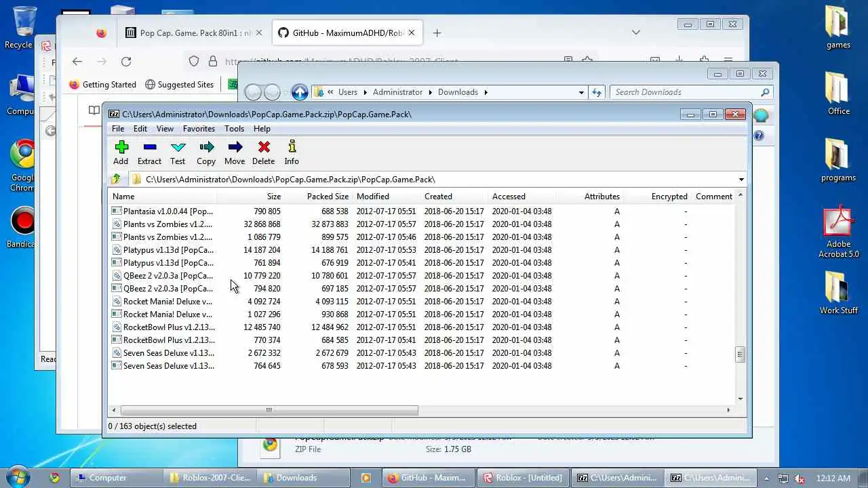Viewport: 868px width, 488px height.
Task: Open a new Firefox tab
Action: (437, 33)
